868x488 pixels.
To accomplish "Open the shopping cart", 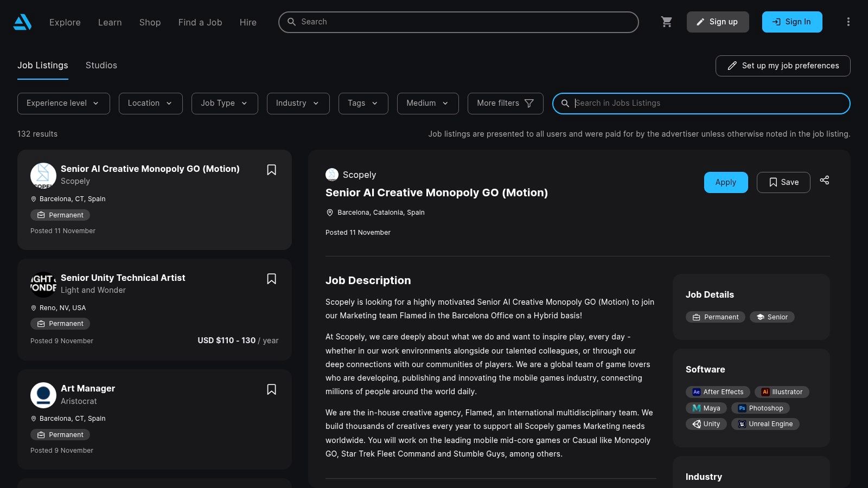I will tap(667, 22).
